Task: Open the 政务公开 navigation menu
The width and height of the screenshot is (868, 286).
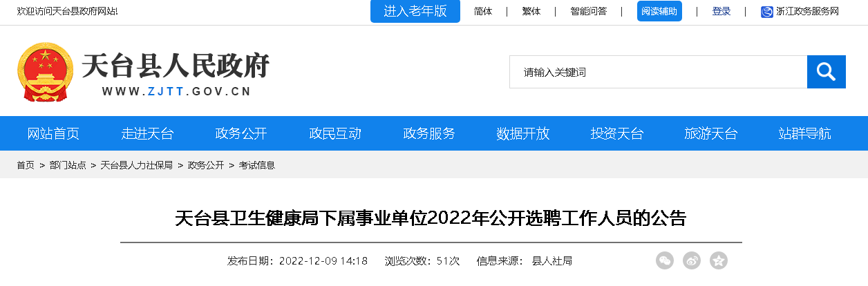Action: [241, 133]
